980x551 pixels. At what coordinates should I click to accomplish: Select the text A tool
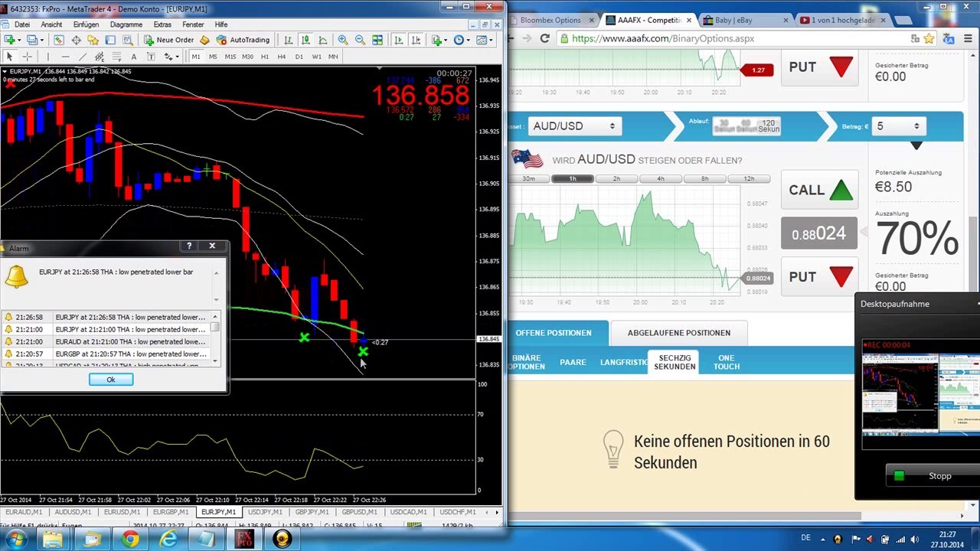tap(134, 57)
